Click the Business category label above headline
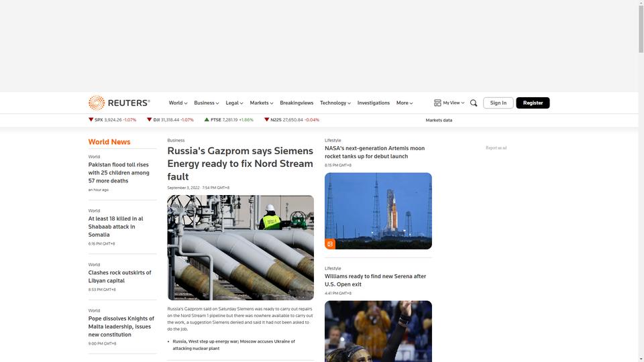Viewport: 644px width, 362px height. (x=176, y=140)
